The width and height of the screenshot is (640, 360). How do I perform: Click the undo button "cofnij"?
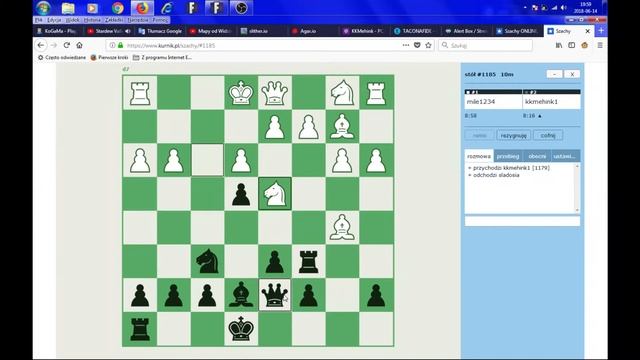(548, 136)
